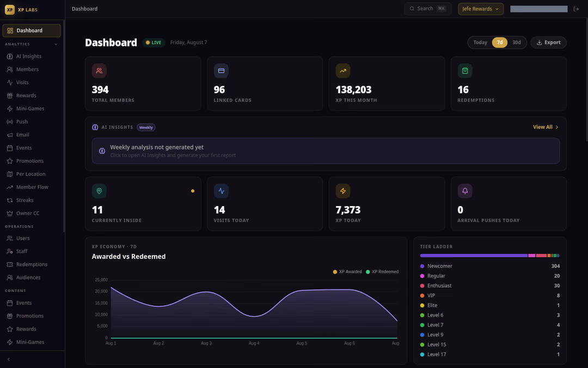
Task: Click the Per Location map icon
Action: click(x=10, y=174)
